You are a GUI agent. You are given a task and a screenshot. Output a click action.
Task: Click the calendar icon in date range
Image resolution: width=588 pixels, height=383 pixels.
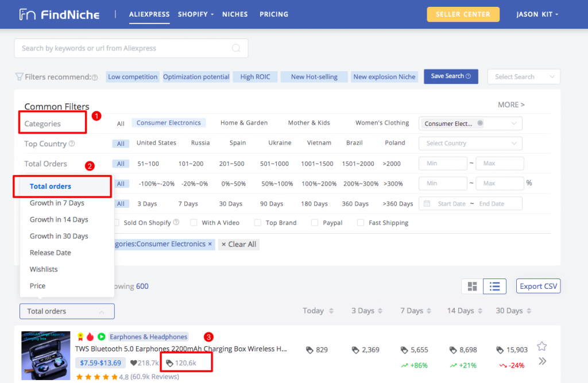point(427,204)
